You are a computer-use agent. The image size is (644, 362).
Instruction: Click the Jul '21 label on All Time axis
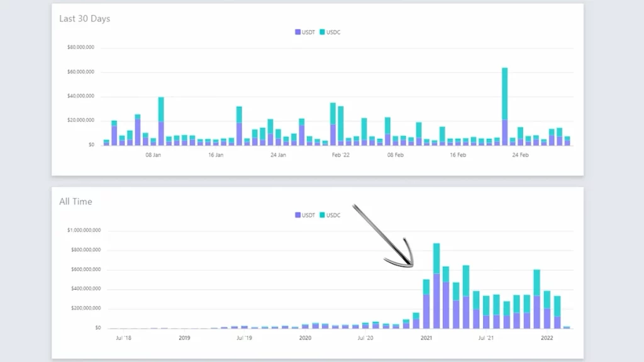pos(486,338)
